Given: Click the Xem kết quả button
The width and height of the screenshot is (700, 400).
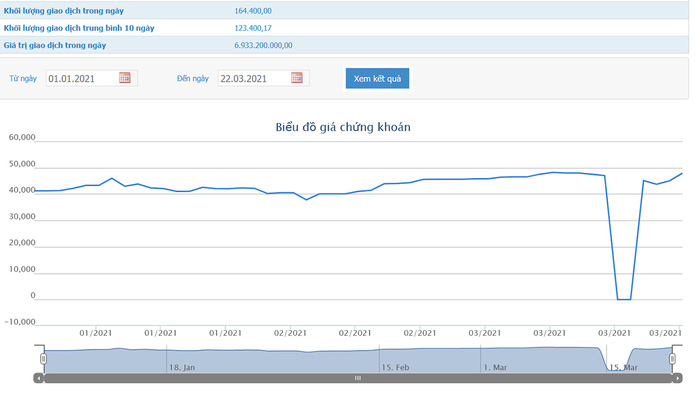Looking at the screenshot, I should 377,78.
